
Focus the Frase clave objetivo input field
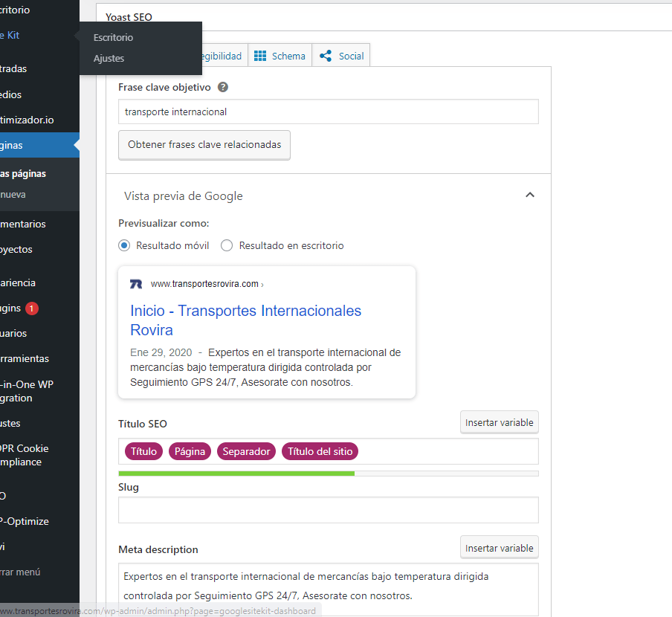[329, 112]
